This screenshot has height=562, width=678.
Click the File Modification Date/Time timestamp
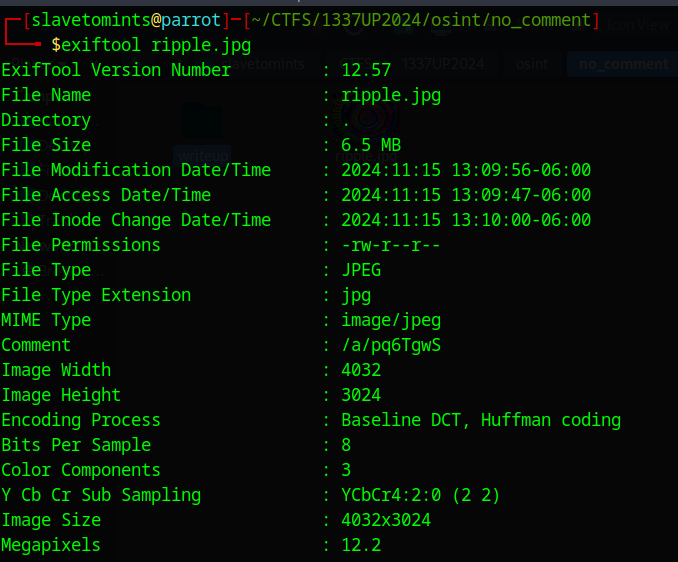click(466, 170)
